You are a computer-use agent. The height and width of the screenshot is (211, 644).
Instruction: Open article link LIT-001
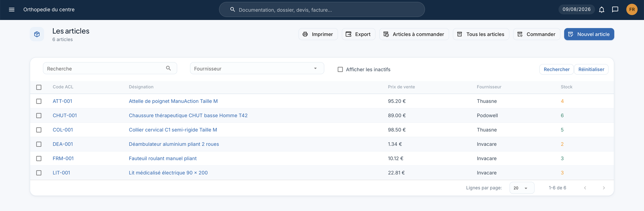(x=61, y=173)
